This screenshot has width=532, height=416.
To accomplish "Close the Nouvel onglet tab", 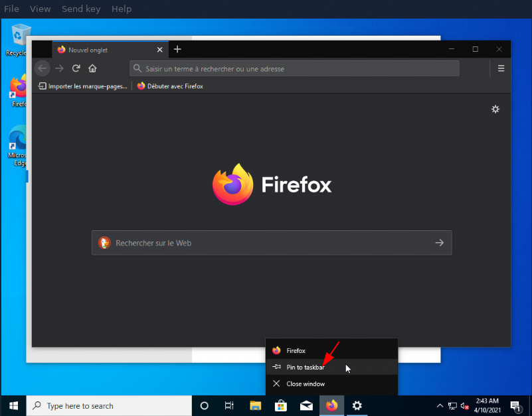I will coord(160,50).
